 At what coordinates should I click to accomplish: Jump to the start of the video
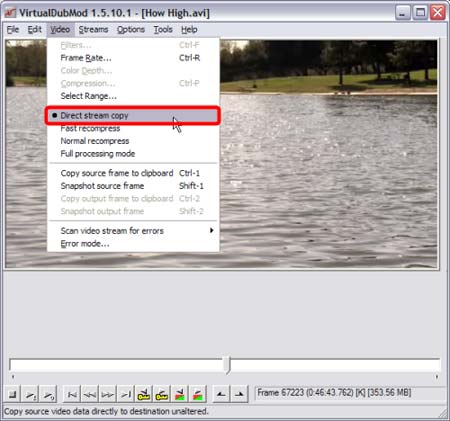click(72, 395)
